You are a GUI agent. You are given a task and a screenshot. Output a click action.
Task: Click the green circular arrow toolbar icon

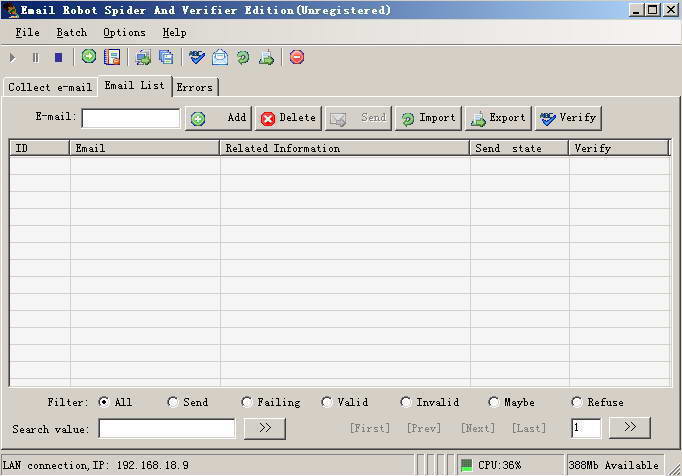point(89,57)
